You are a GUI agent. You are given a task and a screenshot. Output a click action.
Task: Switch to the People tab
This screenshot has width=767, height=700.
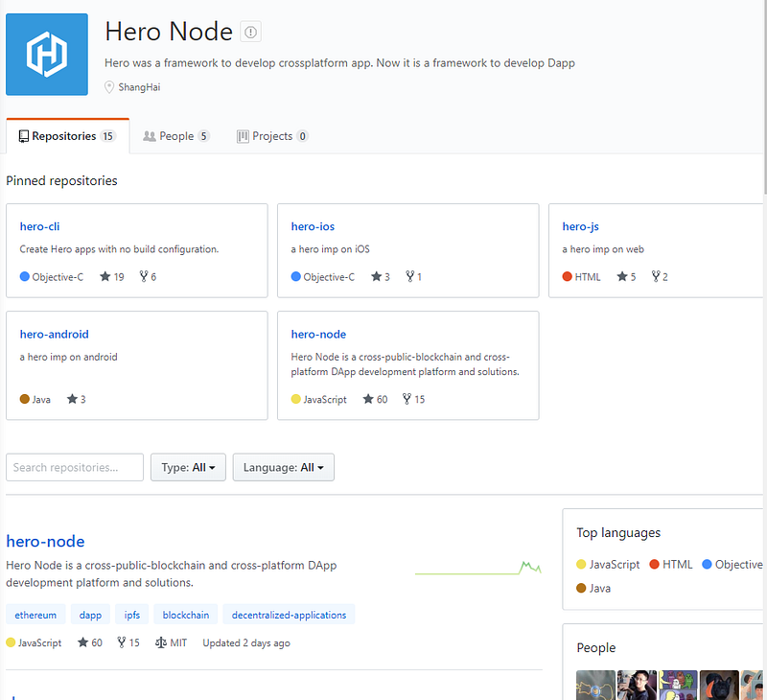176,136
